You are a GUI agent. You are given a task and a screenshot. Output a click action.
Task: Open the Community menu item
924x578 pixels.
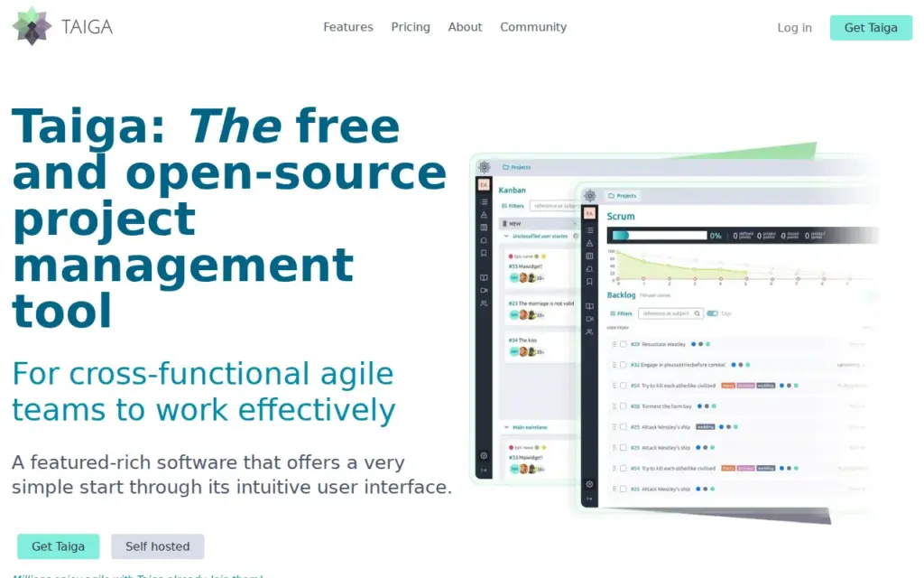click(x=533, y=27)
